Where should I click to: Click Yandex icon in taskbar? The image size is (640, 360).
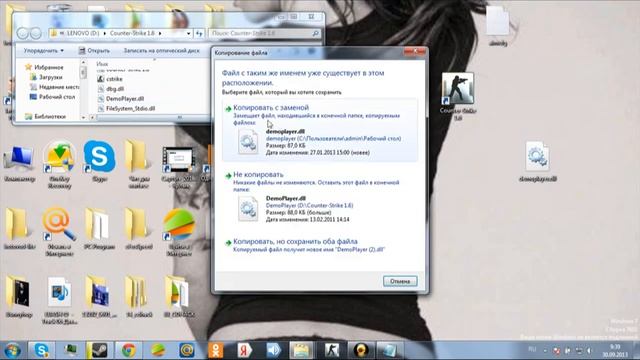(x=244, y=351)
